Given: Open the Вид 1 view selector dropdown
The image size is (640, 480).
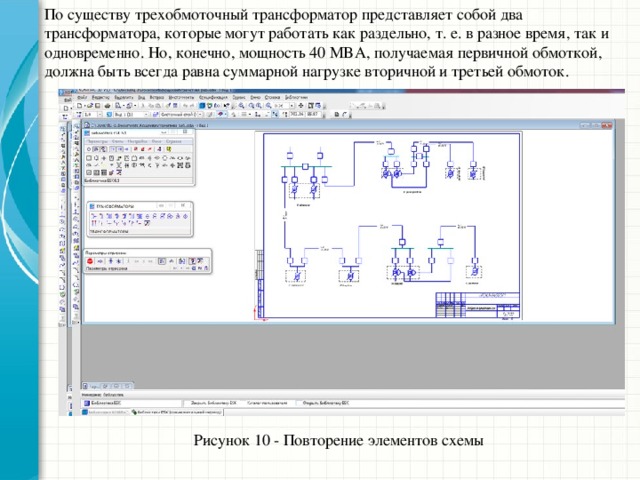Looking at the screenshot, I should (146, 114).
